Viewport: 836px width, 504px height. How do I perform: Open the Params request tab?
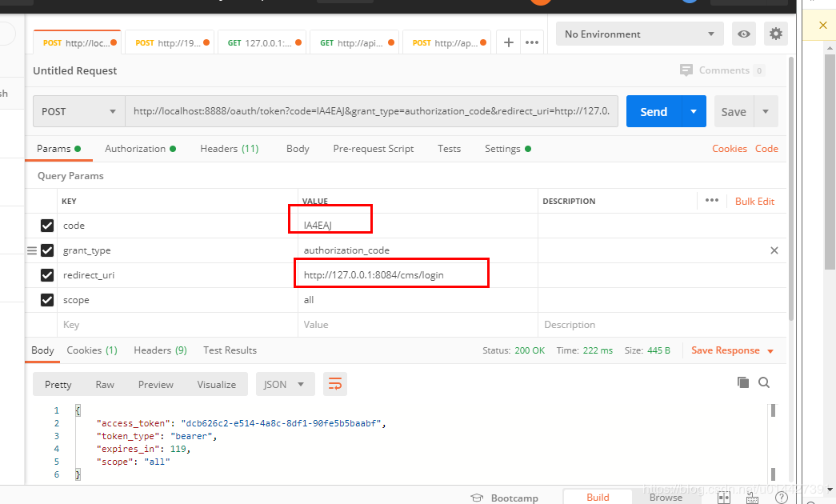pos(58,149)
